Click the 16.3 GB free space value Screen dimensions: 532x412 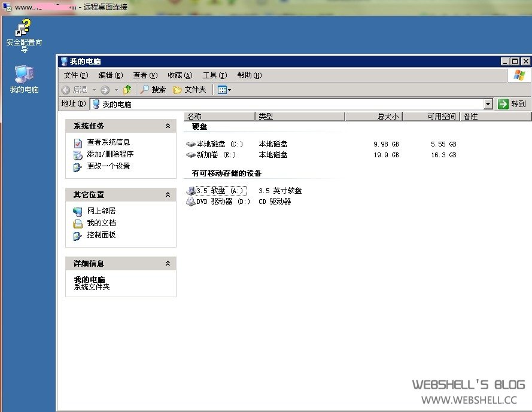pos(443,155)
